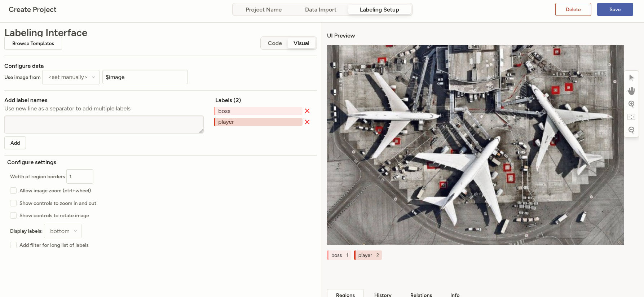Open the Project Name tab
This screenshot has width=644, height=297.
(264, 10)
